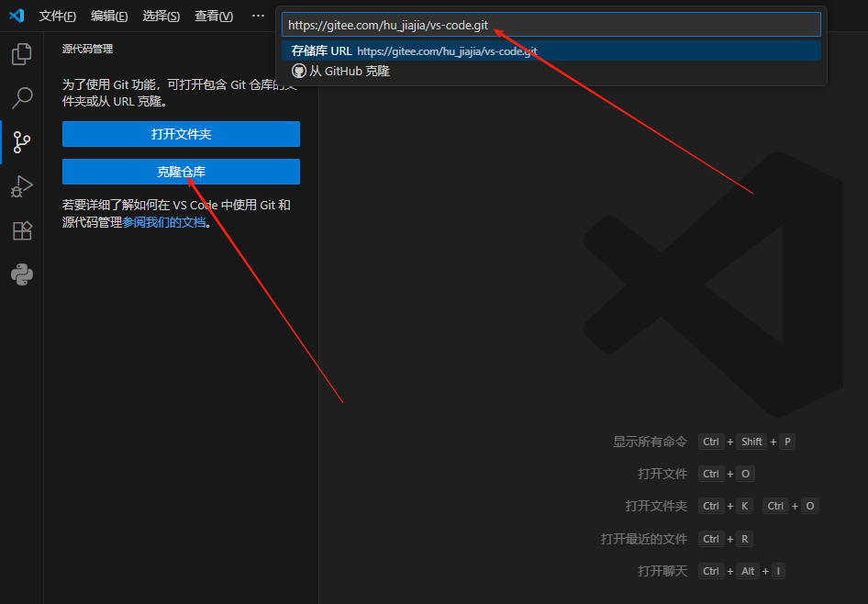This screenshot has height=604, width=868.
Task: Open the 参阅我们的文档 link
Action: 164,222
